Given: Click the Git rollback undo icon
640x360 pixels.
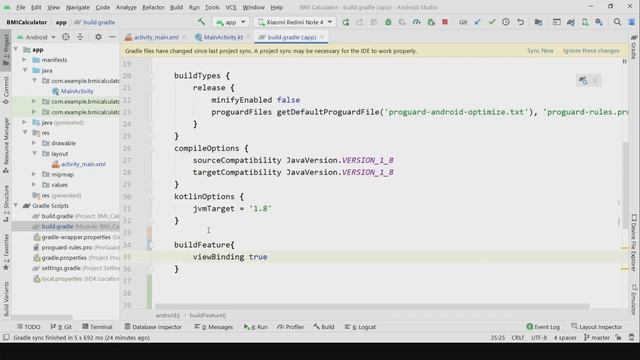Looking at the screenshot, I should tap(520, 22).
